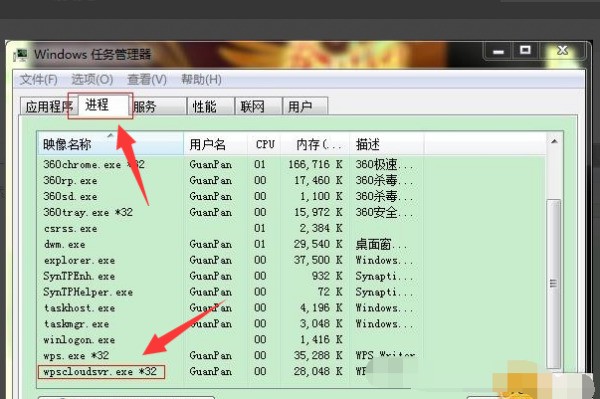Screen dimensions: 600x399
Task: Click memory value 932 K
Action: (326, 276)
